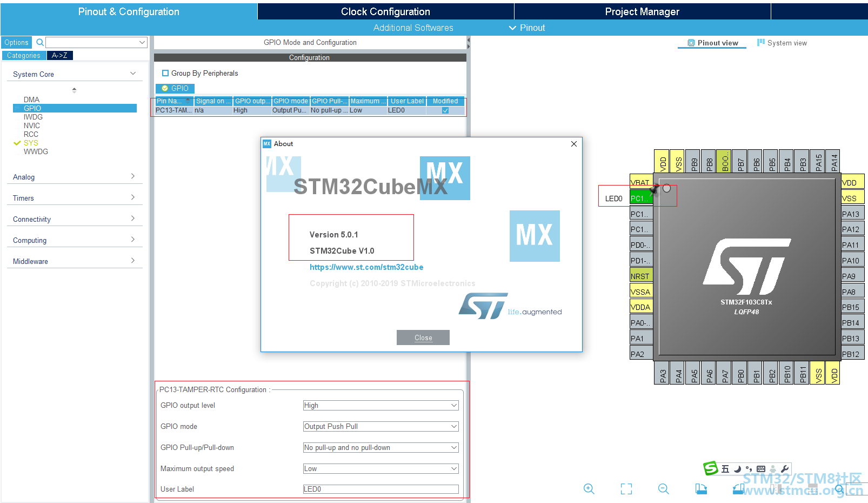This screenshot has height=503, width=868.
Task: Rotate the chip view clockwise
Action: 701,489
